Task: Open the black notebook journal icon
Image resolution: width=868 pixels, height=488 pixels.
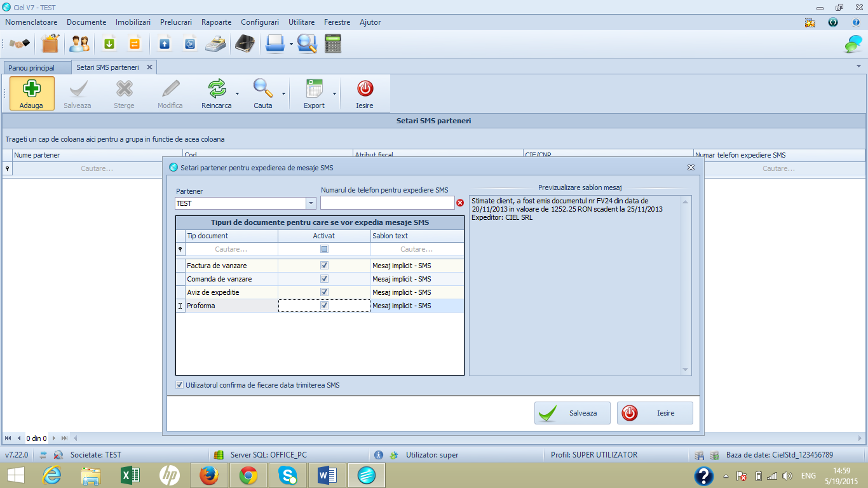Action: 245,44
